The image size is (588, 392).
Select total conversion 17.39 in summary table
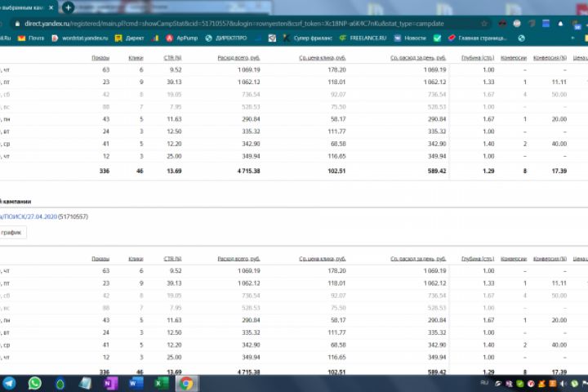pos(559,171)
